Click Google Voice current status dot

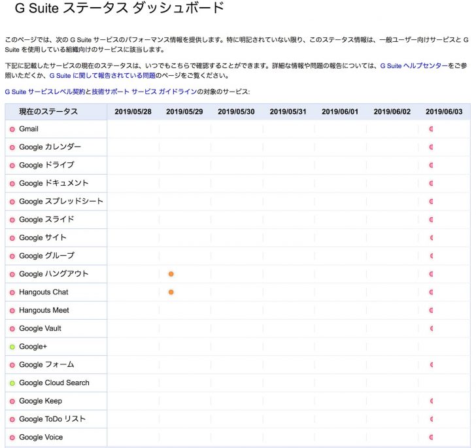[x=12, y=438]
